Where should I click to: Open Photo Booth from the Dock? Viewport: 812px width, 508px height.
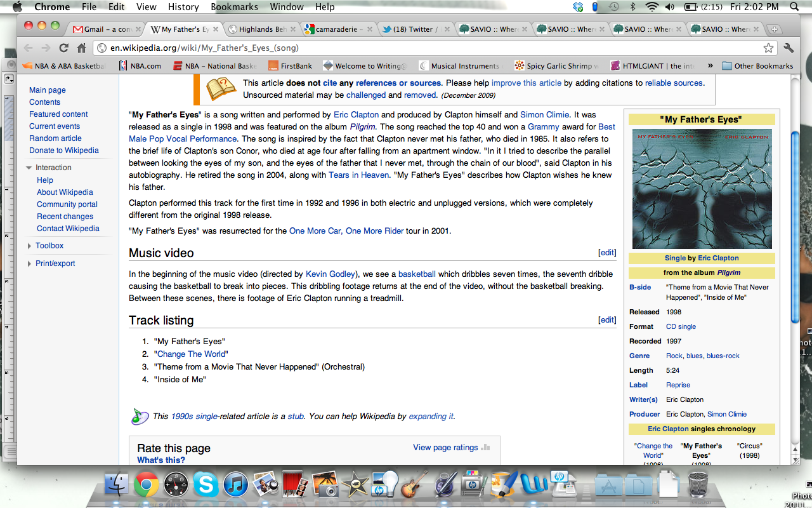point(295,485)
